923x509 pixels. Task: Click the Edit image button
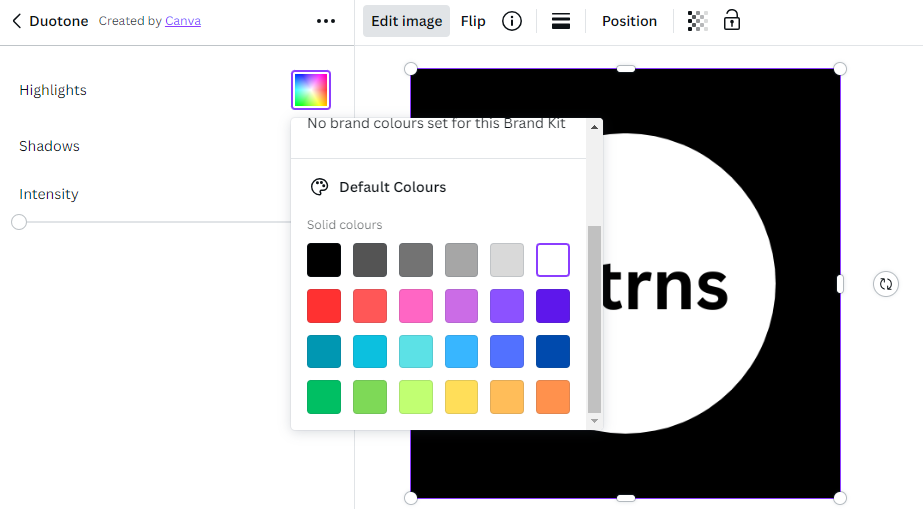pos(406,21)
